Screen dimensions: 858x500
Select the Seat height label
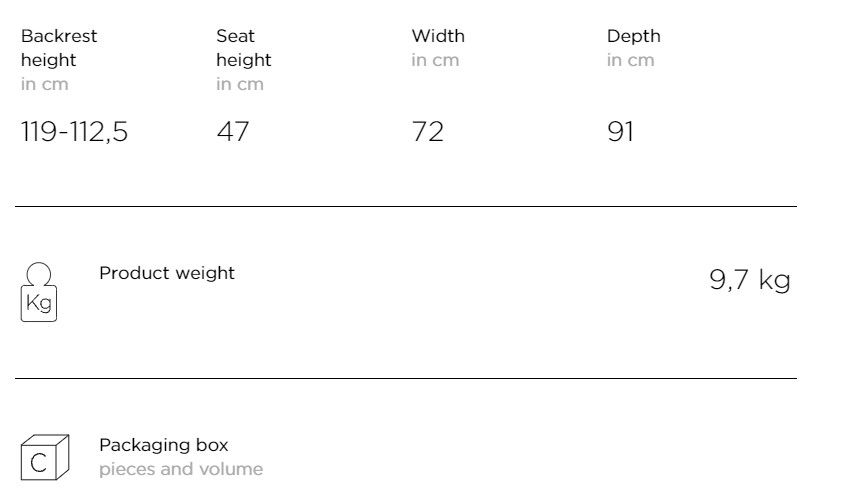pos(244,48)
